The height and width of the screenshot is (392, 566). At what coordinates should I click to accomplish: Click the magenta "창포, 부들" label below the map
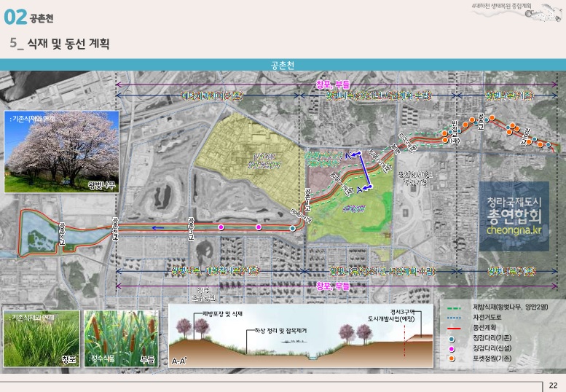333,286
